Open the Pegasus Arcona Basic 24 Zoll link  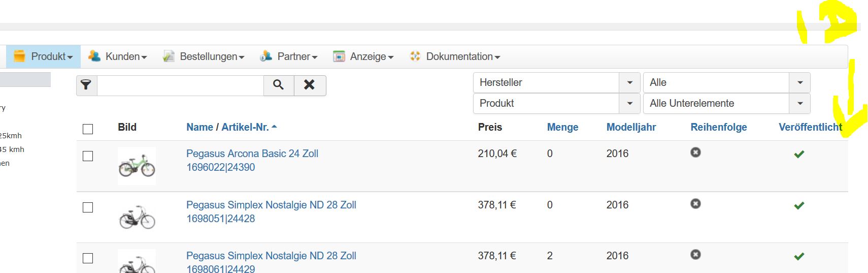252,154
